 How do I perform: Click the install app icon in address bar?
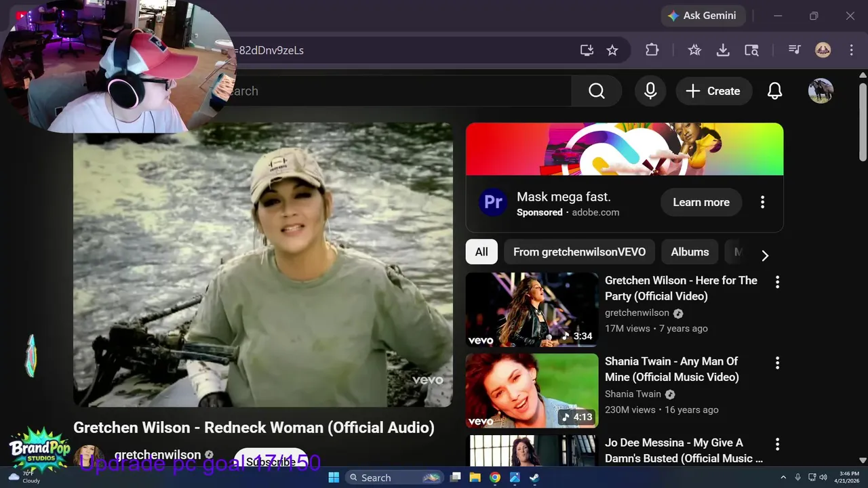(x=587, y=50)
